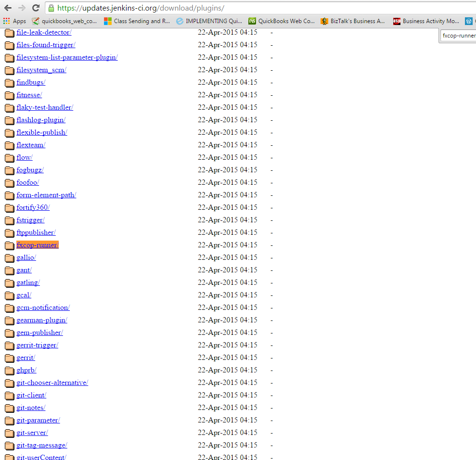This screenshot has height=460, width=476.
Task: Open the quickbooks_web_co... bookmark
Action: tap(64, 21)
